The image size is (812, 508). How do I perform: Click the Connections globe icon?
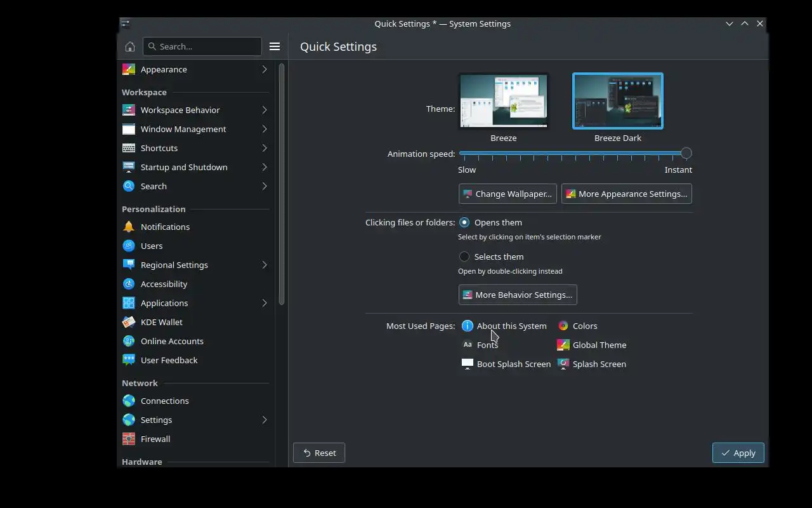coord(129,401)
